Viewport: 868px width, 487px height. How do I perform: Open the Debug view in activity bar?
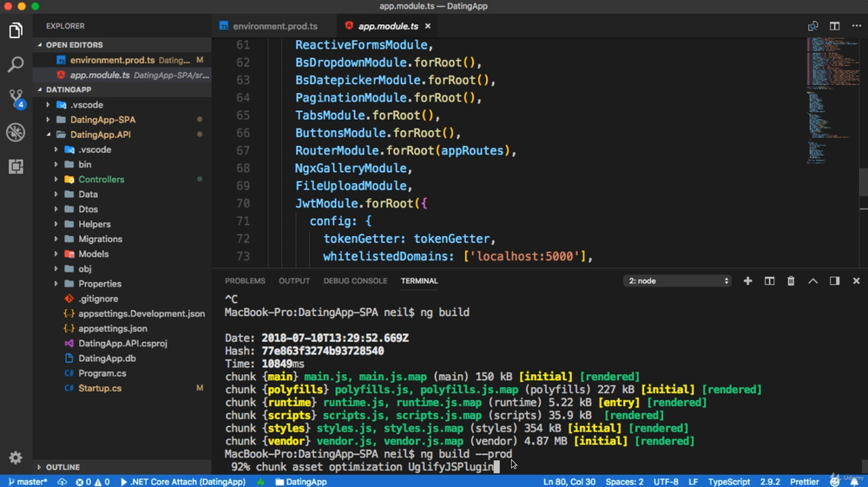tap(16, 132)
